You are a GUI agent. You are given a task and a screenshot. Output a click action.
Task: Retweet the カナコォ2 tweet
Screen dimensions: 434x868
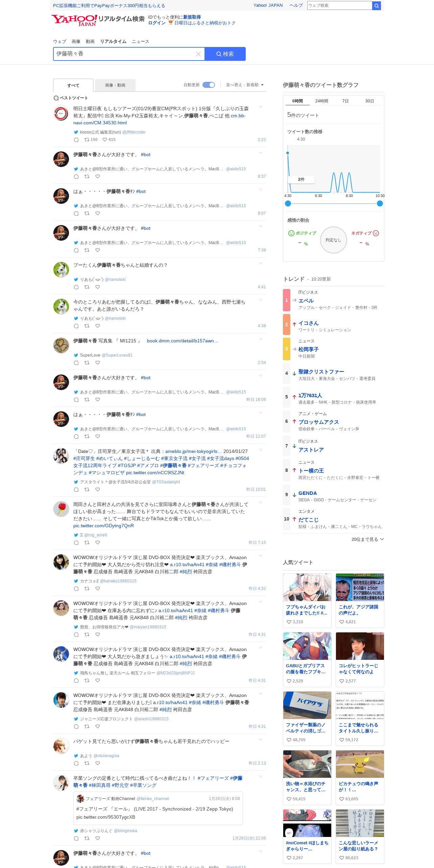pyautogui.click(x=87, y=588)
